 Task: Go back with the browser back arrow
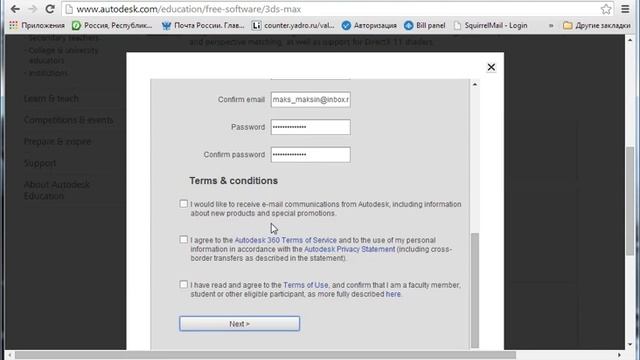[x=15, y=9]
